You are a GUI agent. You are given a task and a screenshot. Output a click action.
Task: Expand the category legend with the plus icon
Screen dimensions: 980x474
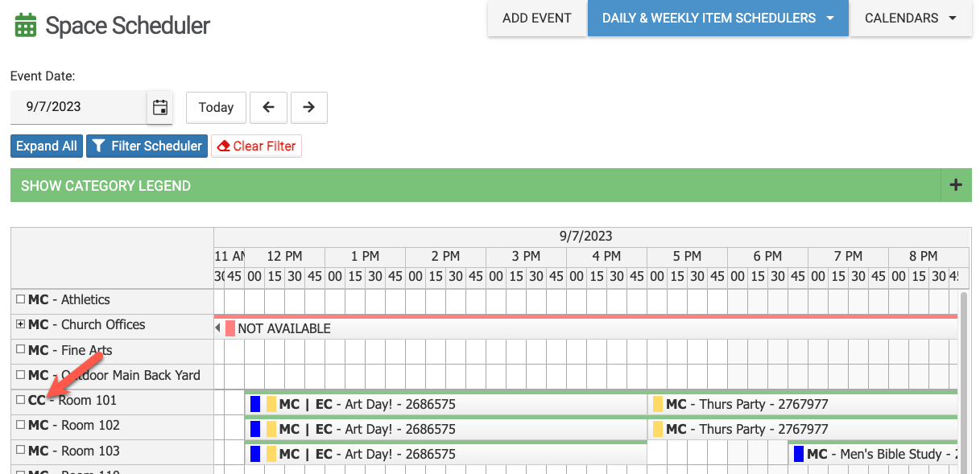(956, 185)
